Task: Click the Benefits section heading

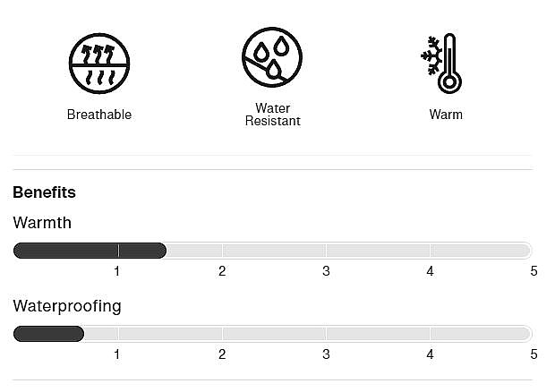Action: pos(44,192)
